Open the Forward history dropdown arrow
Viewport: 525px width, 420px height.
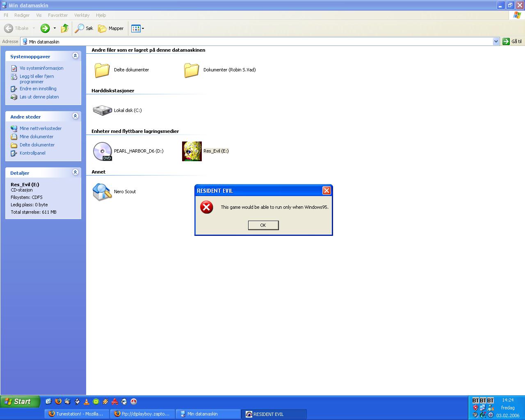(x=55, y=28)
